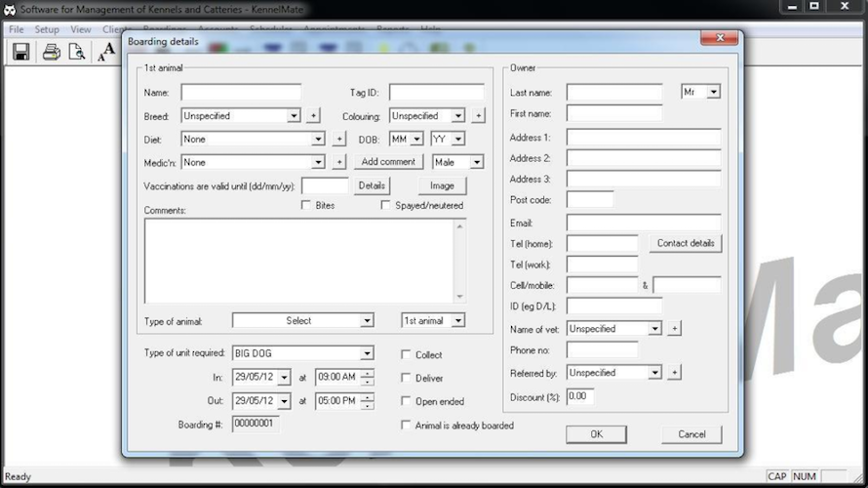Tick the Bites checkbox
This screenshot has height=488, width=868.
tap(305, 205)
